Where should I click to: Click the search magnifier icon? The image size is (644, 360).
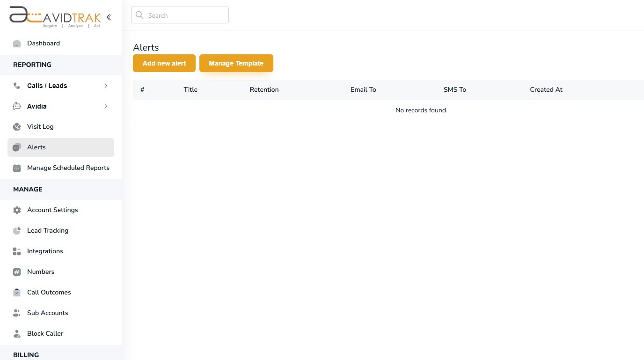click(139, 15)
